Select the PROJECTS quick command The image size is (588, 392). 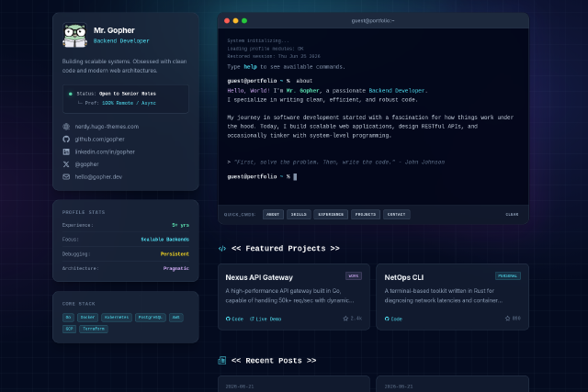[x=366, y=215]
